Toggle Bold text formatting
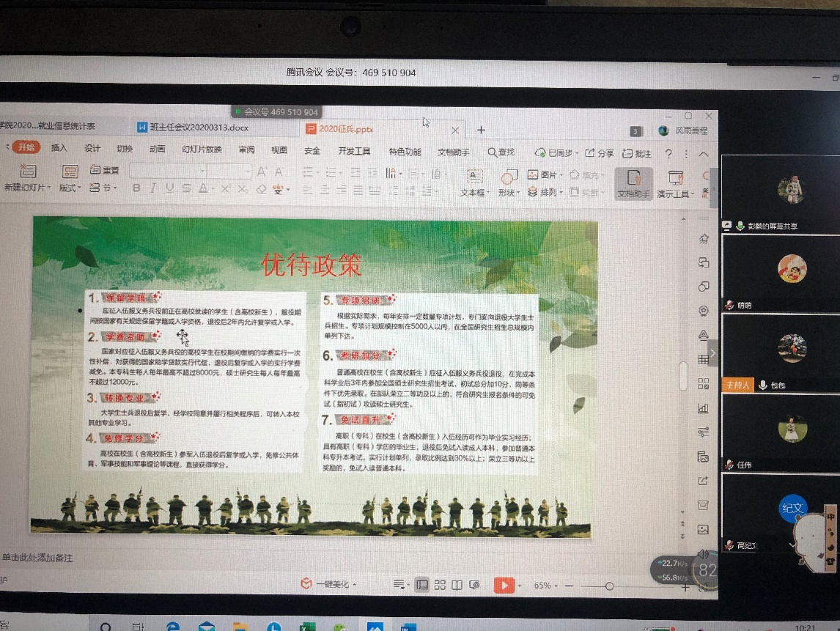The height and width of the screenshot is (631, 840). tap(136, 189)
